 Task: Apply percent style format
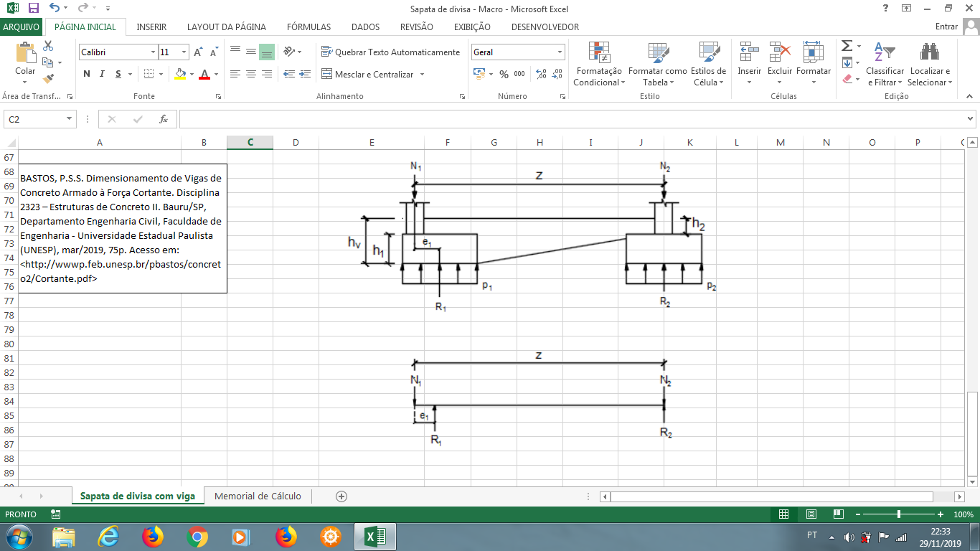pyautogui.click(x=504, y=74)
